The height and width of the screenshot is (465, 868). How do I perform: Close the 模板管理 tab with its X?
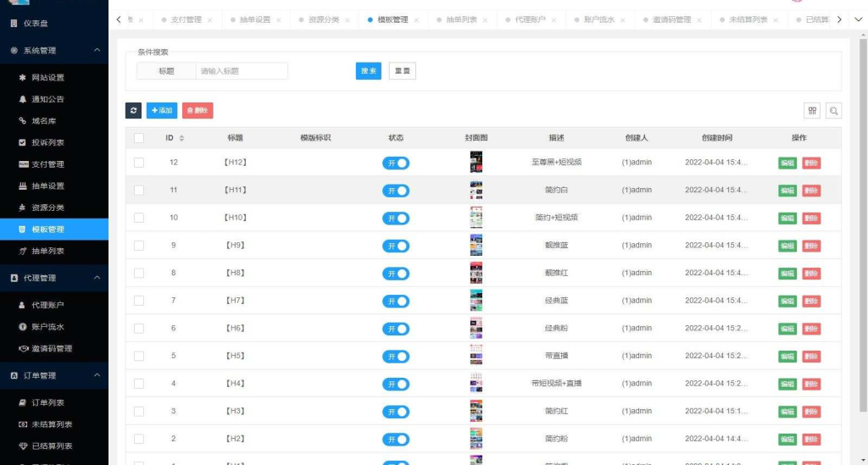416,20
